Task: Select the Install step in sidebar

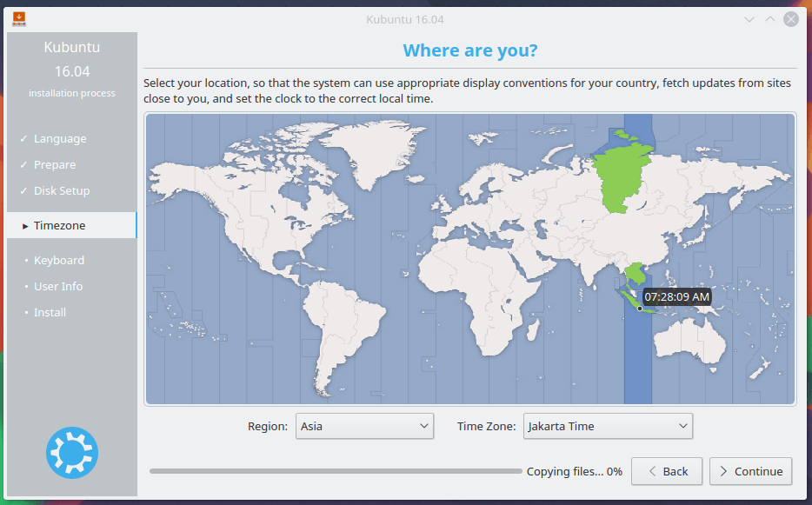Action: tap(50, 312)
